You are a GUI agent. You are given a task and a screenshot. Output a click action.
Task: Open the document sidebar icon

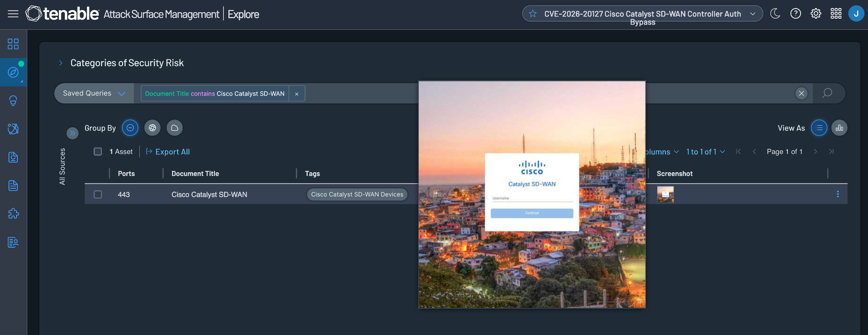tap(13, 185)
